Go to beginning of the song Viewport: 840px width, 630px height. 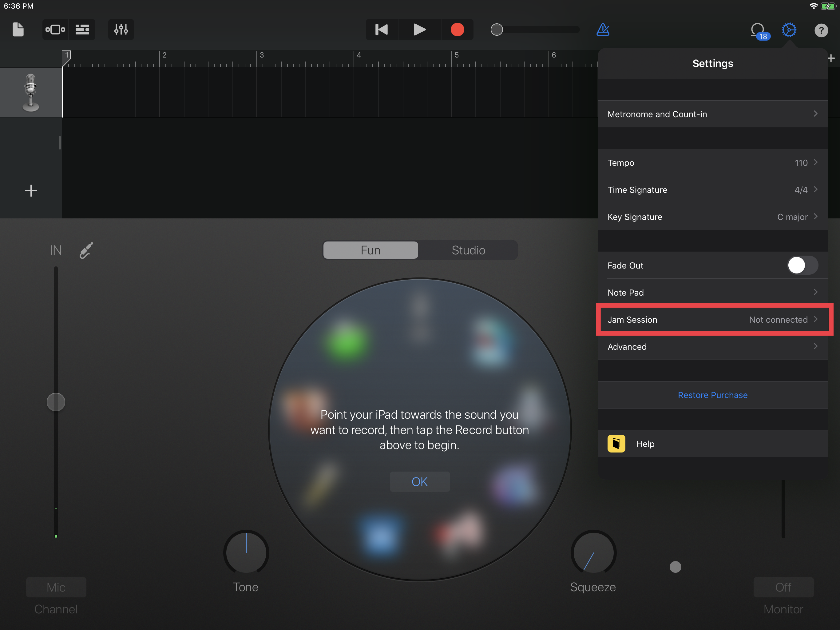(382, 29)
